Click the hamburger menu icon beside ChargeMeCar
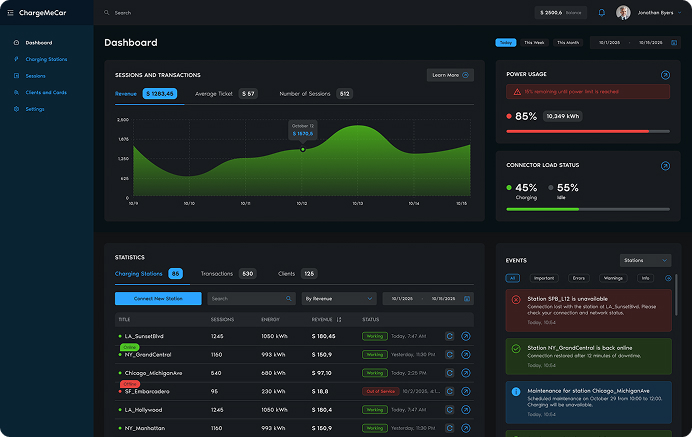 11,13
